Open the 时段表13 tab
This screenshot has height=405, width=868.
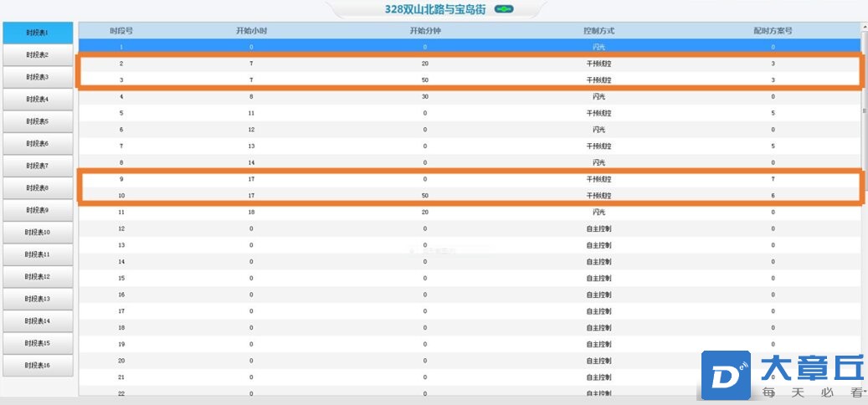pos(38,299)
